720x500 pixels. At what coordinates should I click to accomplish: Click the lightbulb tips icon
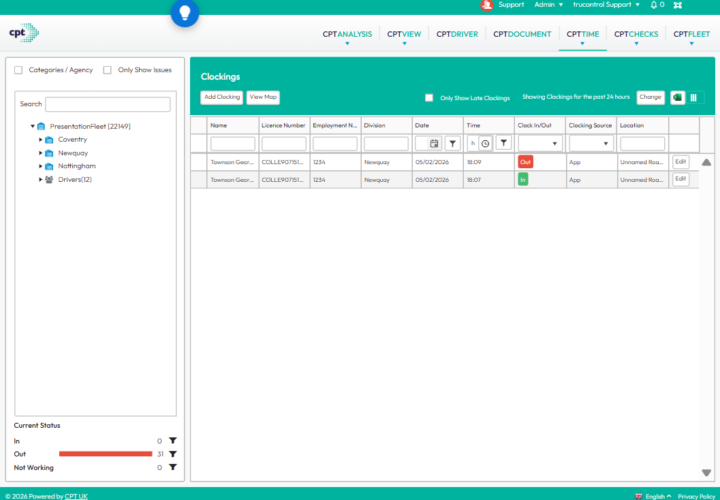pyautogui.click(x=185, y=13)
